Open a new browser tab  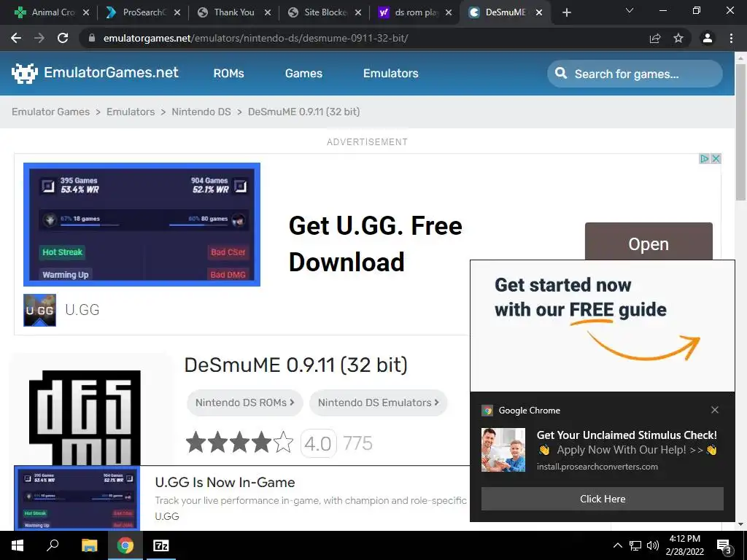tap(566, 12)
